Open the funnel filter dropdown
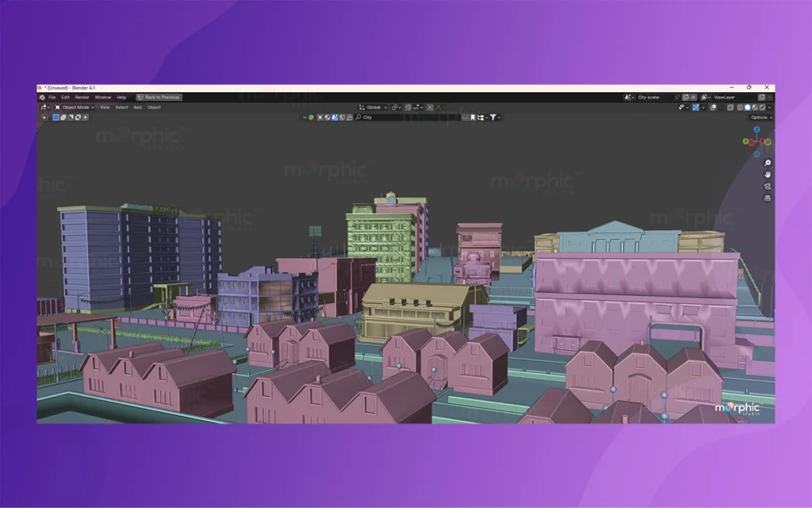The image size is (812, 508). (x=495, y=117)
